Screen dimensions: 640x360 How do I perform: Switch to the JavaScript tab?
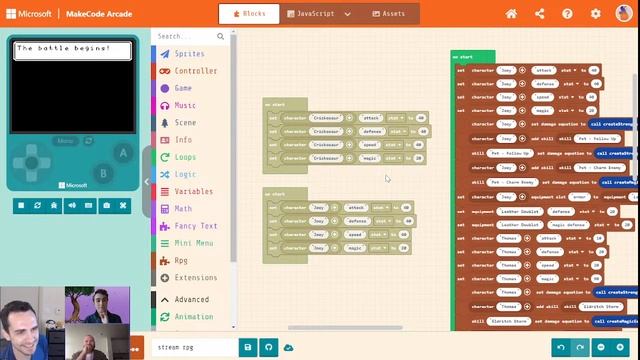[x=311, y=14]
